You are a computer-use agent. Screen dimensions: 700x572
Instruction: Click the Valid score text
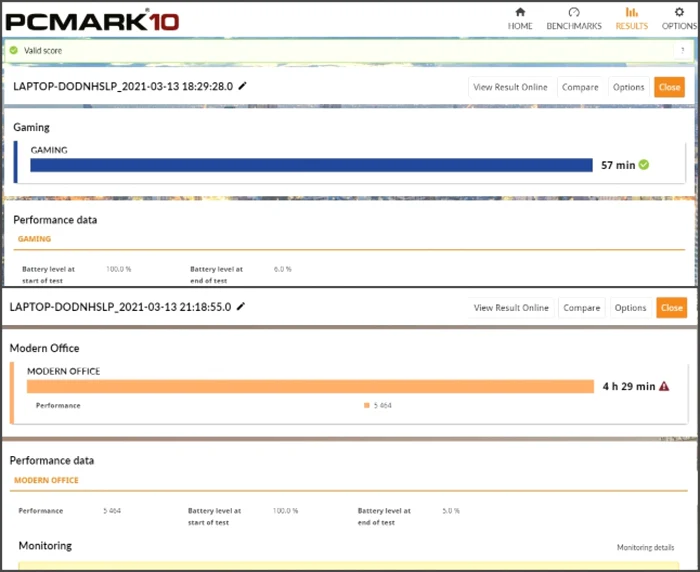(43, 50)
